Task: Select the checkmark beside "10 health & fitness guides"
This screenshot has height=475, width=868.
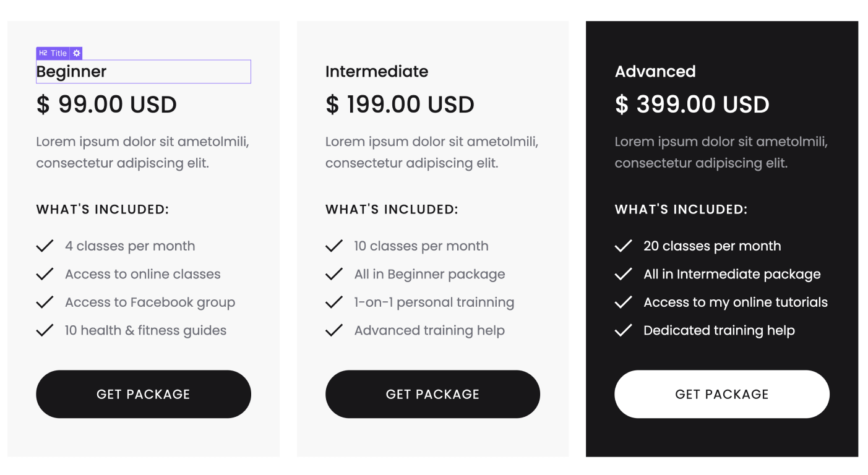Action: 45,330
